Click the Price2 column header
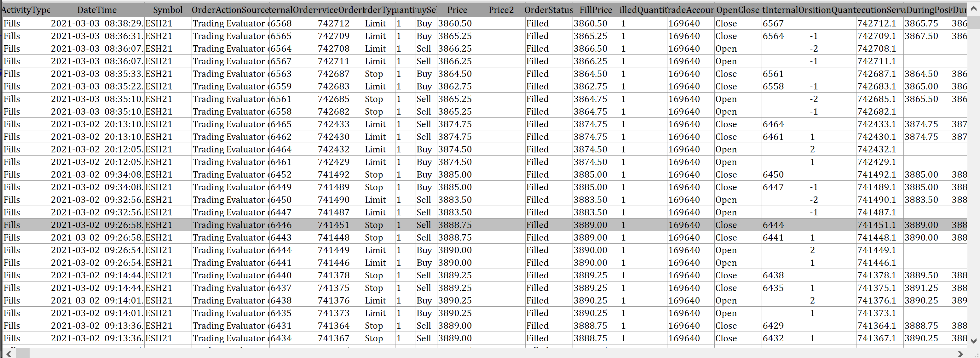Image resolution: width=980 pixels, height=358 pixels. [x=501, y=10]
